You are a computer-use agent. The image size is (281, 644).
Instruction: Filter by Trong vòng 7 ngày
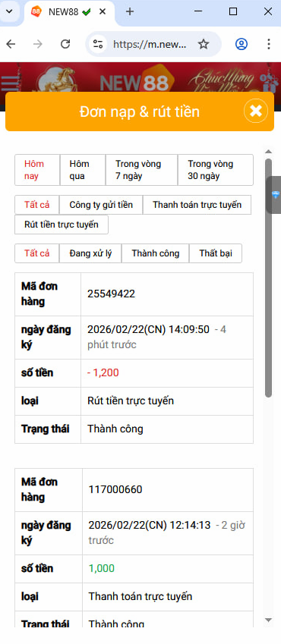(141, 170)
